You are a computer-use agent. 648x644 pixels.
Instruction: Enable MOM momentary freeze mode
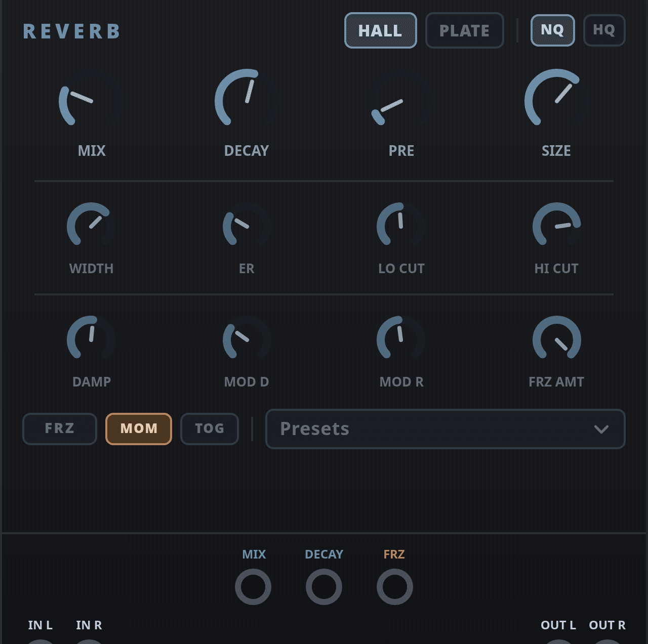(x=139, y=429)
